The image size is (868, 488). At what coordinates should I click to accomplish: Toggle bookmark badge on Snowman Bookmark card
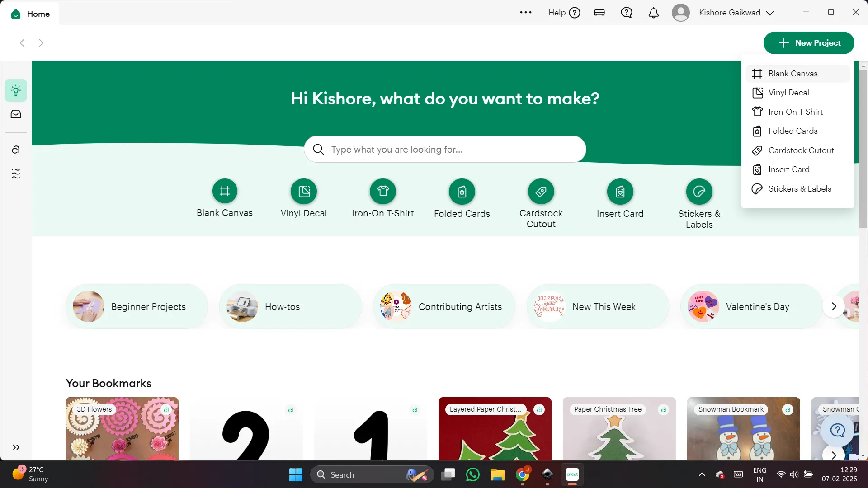point(788,409)
